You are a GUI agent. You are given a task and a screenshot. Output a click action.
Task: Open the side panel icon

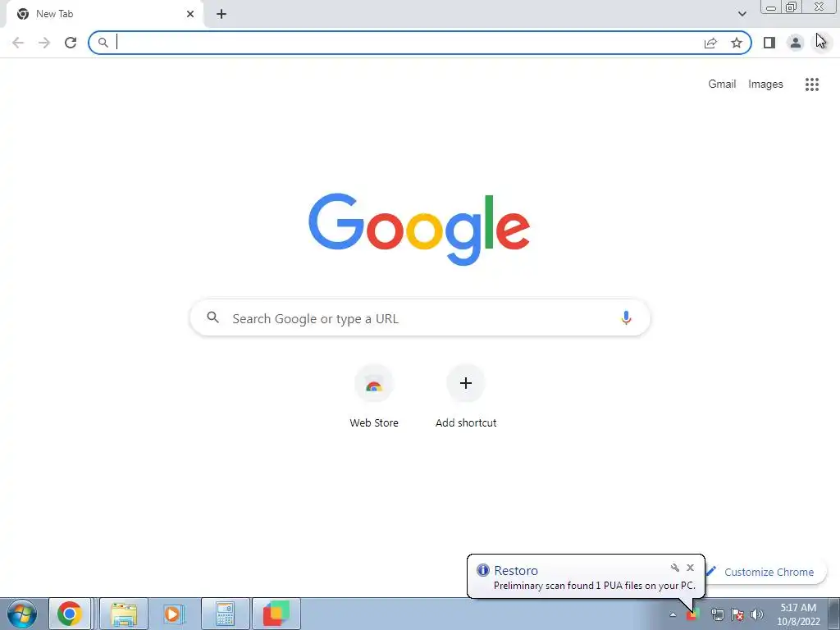(769, 43)
